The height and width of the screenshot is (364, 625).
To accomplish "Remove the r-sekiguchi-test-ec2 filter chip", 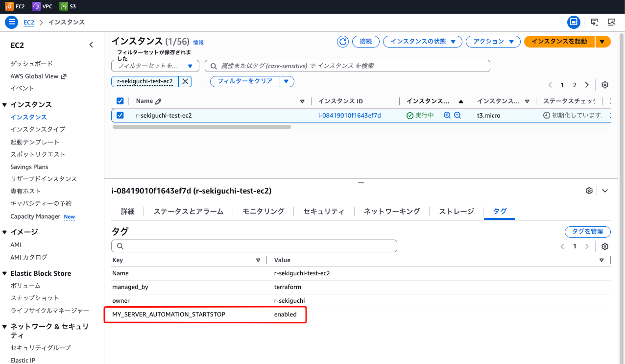I will 185,81.
